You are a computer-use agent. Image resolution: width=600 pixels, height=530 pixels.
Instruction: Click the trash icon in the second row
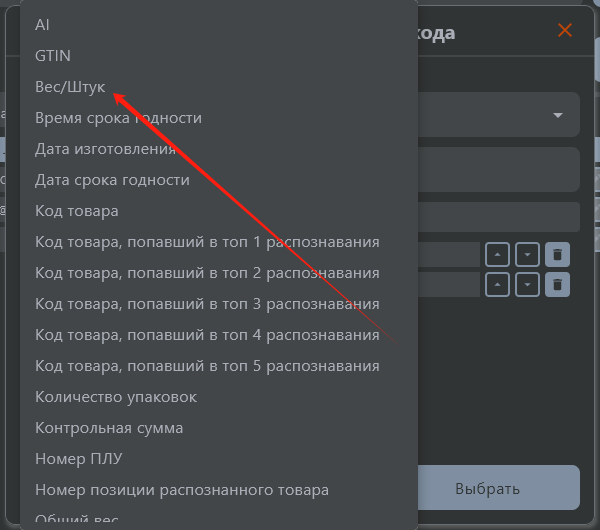pyautogui.click(x=557, y=285)
